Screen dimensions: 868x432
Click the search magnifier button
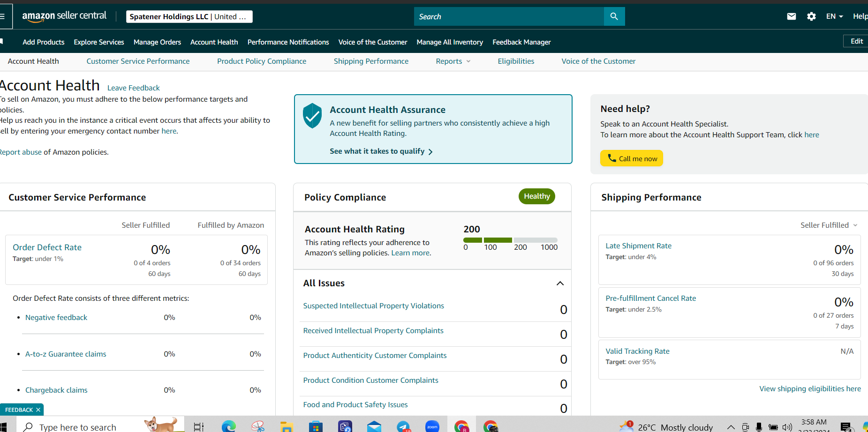614,16
